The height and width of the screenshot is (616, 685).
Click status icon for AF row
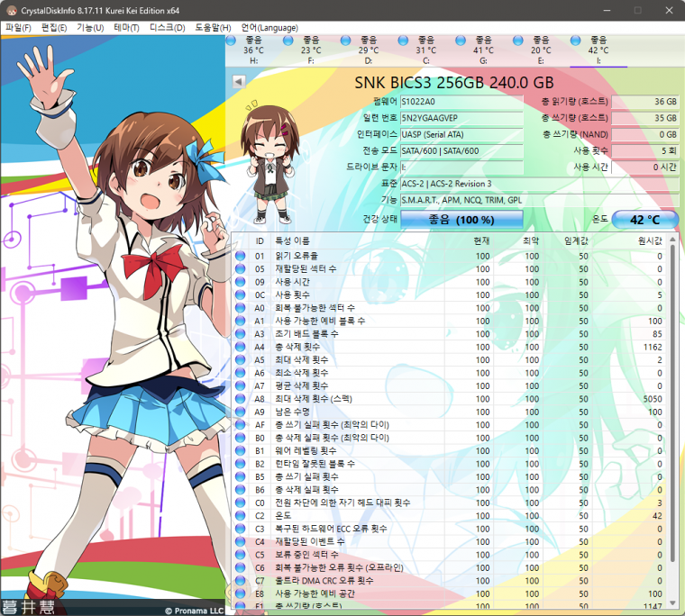(x=241, y=425)
